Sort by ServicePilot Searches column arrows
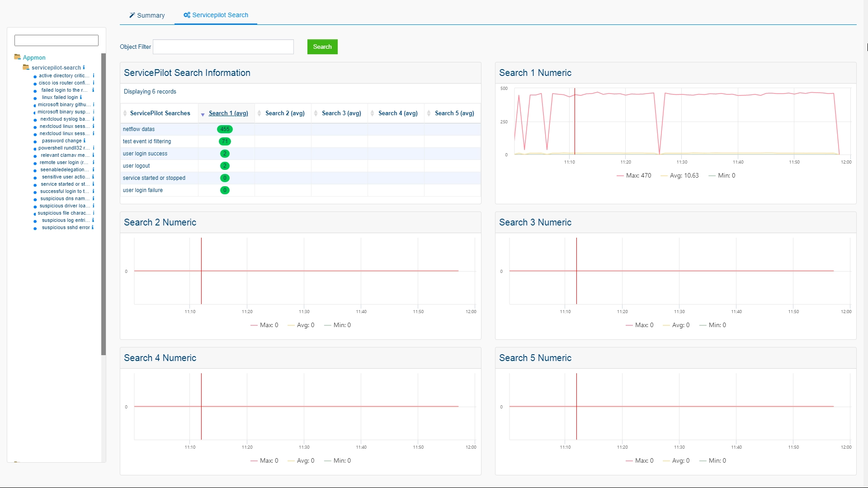The image size is (868, 488). (x=125, y=113)
